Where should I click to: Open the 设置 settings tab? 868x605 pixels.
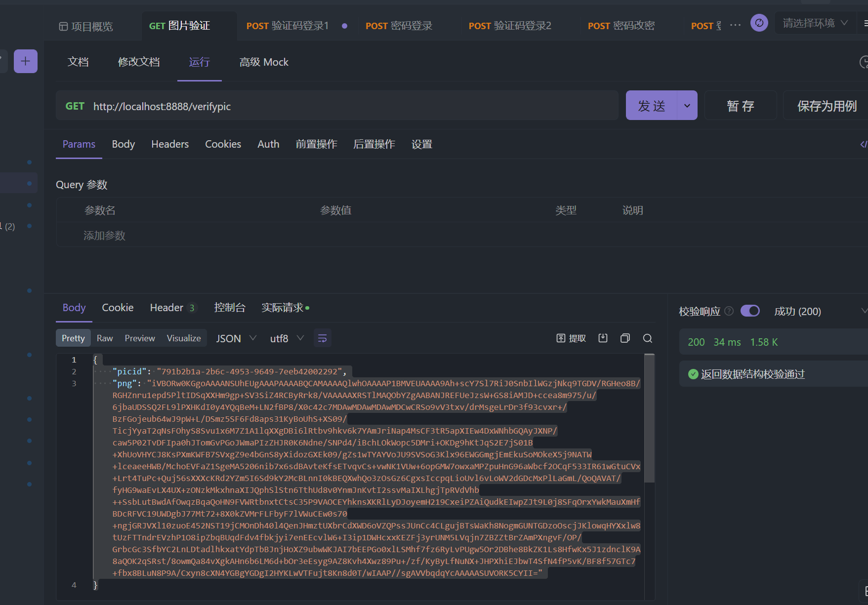pyautogui.click(x=422, y=144)
